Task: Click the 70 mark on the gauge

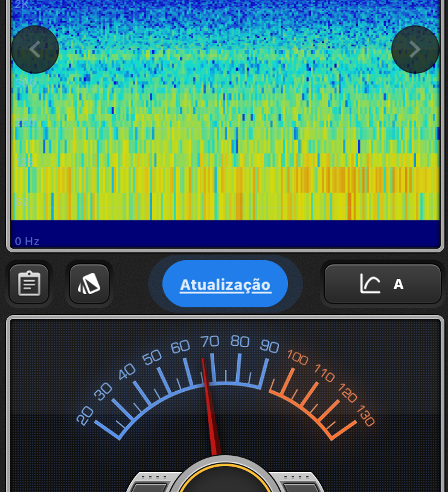Action: [x=210, y=342]
